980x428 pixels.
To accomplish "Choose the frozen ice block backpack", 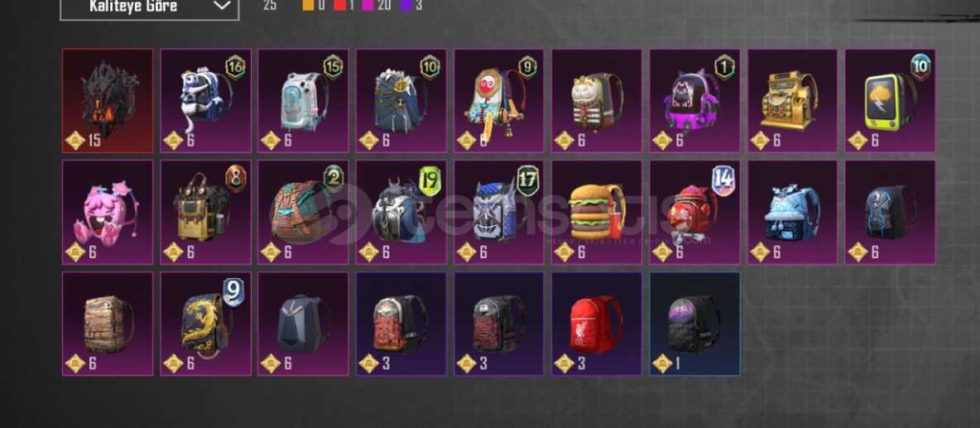I will pyautogui.click(x=792, y=213).
